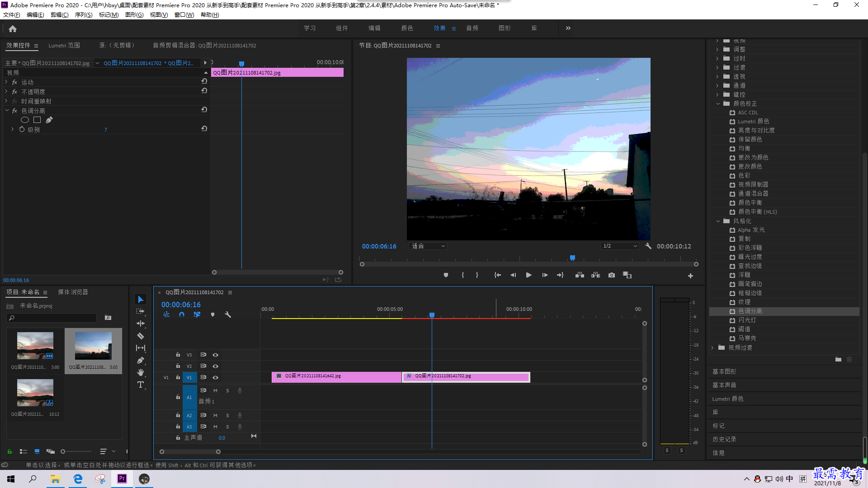Toggle linked selection in timeline

197,314
